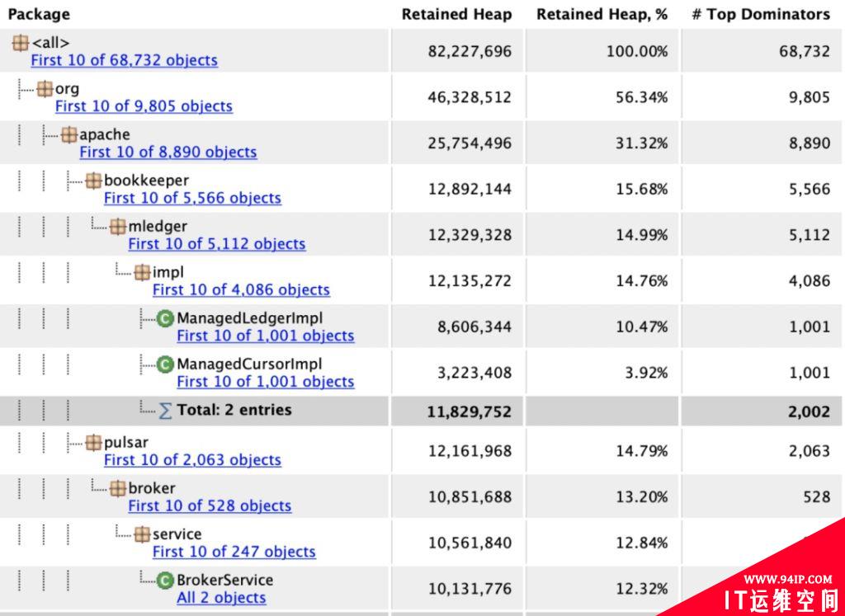Select the bookkeeper tree row label
The height and width of the screenshot is (616, 845).
(147, 181)
